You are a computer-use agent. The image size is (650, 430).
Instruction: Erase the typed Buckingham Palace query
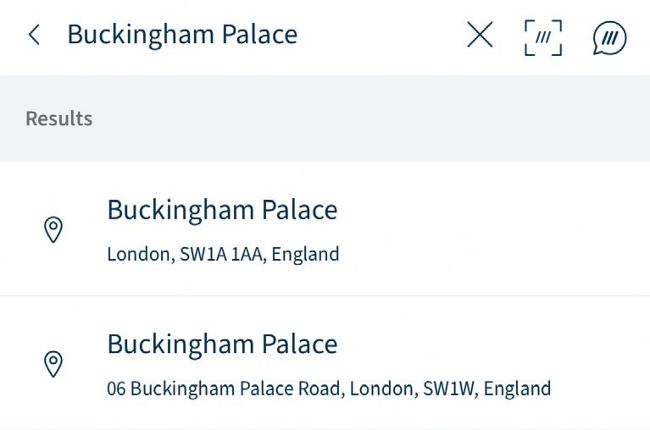pyautogui.click(x=480, y=36)
